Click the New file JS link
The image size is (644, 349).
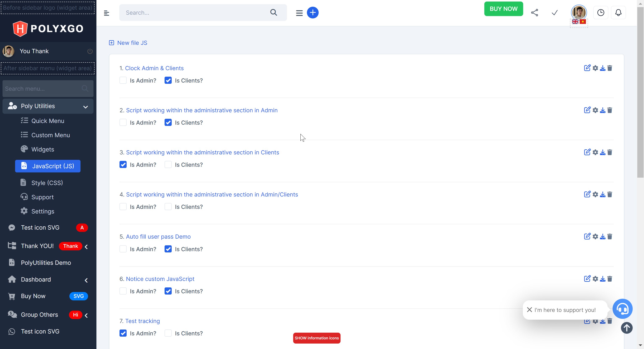[x=132, y=43]
